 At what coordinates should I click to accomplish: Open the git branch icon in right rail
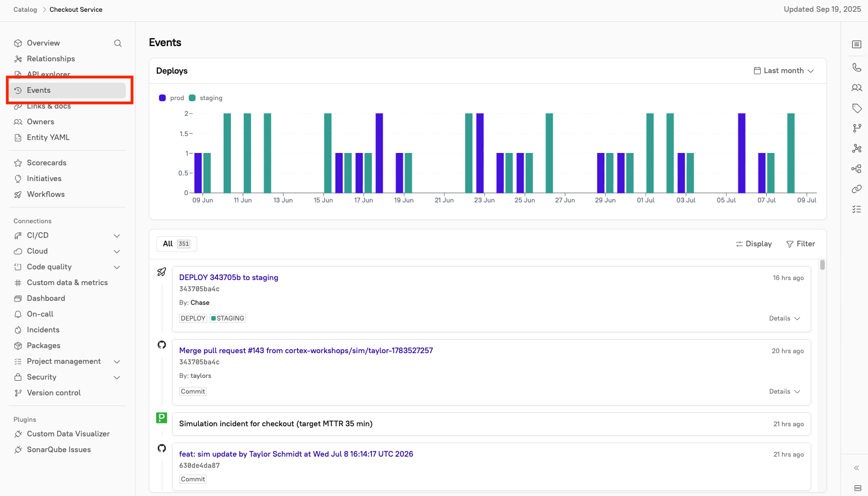(x=857, y=128)
